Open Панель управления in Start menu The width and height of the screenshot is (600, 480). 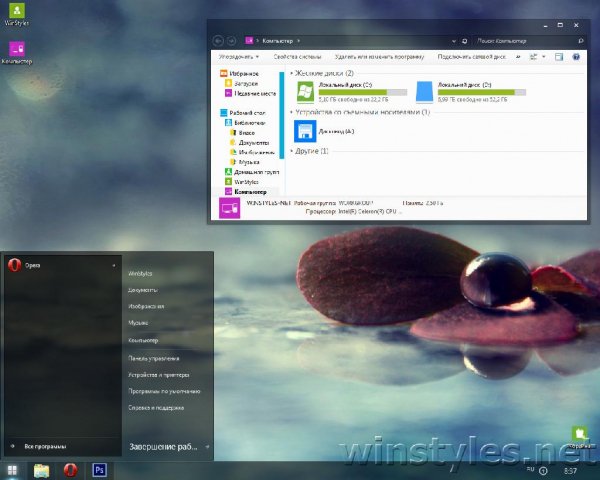point(153,359)
